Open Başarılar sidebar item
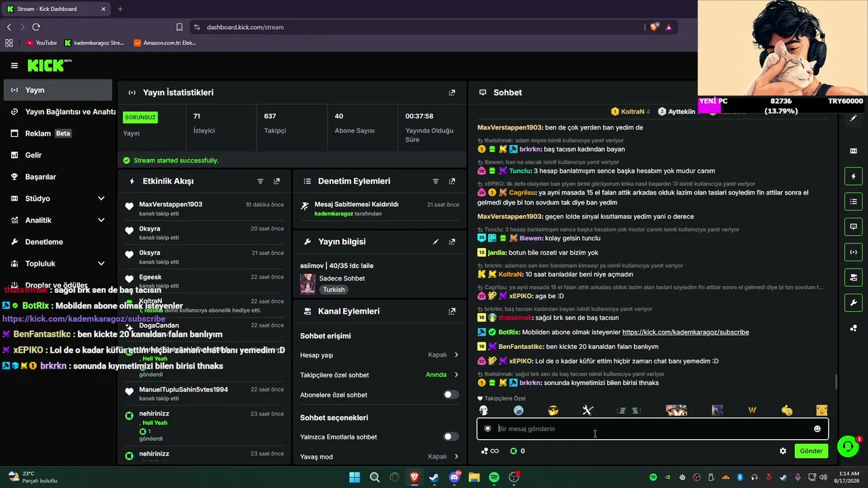The width and height of the screenshot is (868, 488). pos(58,177)
